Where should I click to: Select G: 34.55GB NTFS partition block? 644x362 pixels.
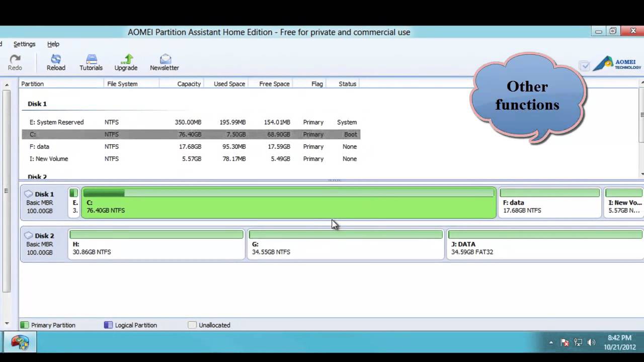pos(346,244)
